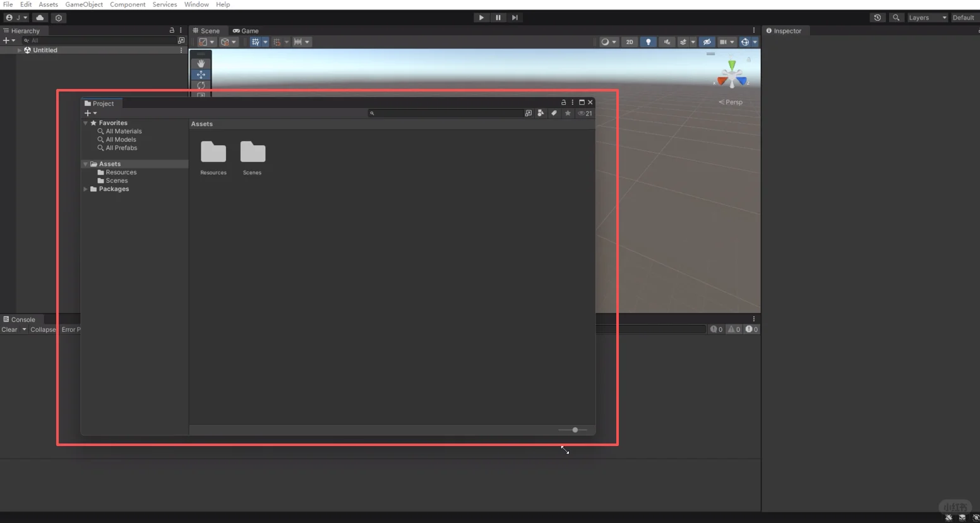Open the Unity Version Control icon button
980x523 pixels.
pyautogui.click(x=59, y=18)
